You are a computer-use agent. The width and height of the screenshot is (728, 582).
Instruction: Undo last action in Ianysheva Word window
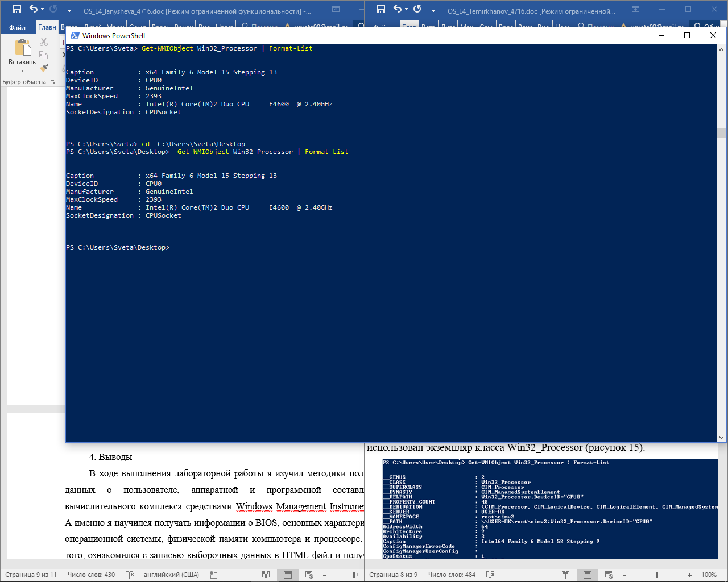(33, 9)
